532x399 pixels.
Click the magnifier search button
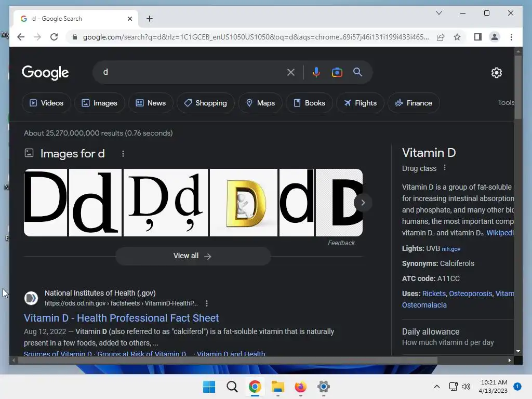point(357,72)
